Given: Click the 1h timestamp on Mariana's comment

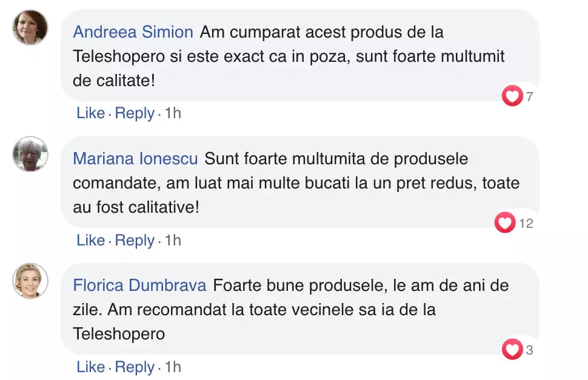Looking at the screenshot, I should click(173, 241).
